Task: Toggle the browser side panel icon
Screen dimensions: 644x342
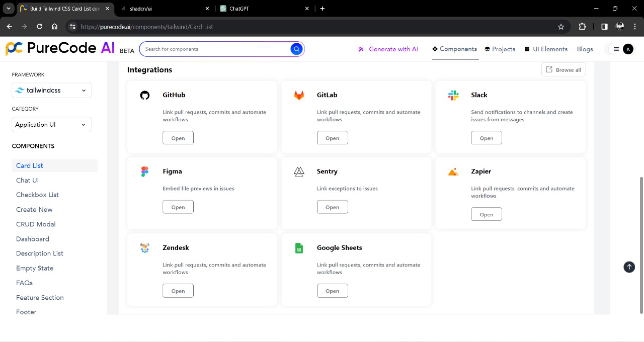Action: pos(604,27)
